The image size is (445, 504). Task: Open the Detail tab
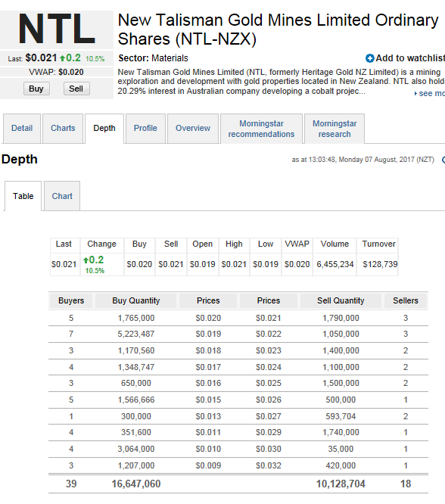coord(22,128)
